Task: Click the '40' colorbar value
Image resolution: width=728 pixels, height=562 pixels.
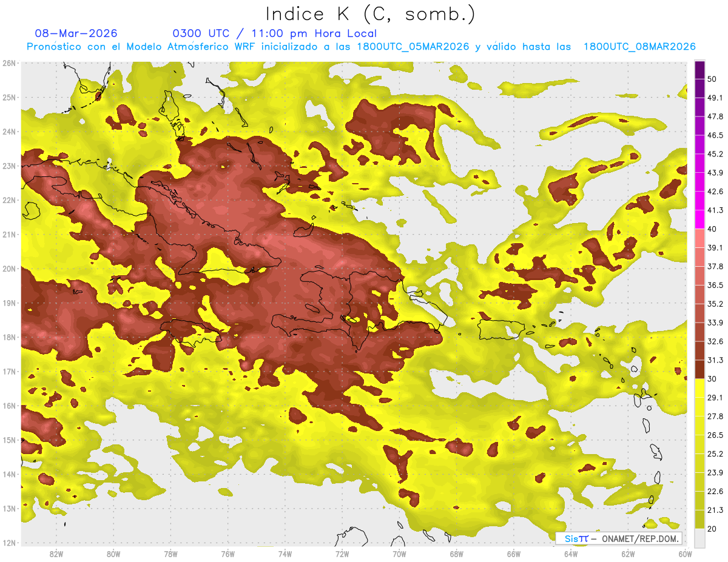Action: tap(712, 229)
